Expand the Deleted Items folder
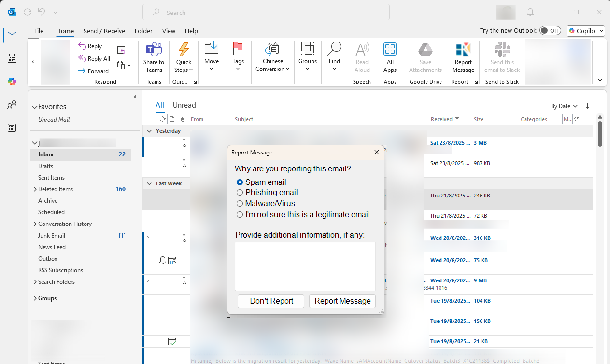This screenshot has height=364, width=610. (35, 189)
